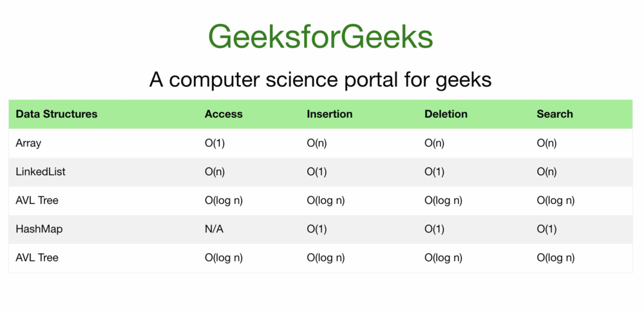Select the Insertion column header
The width and height of the screenshot is (644, 311).
pyautogui.click(x=330, y=114)
